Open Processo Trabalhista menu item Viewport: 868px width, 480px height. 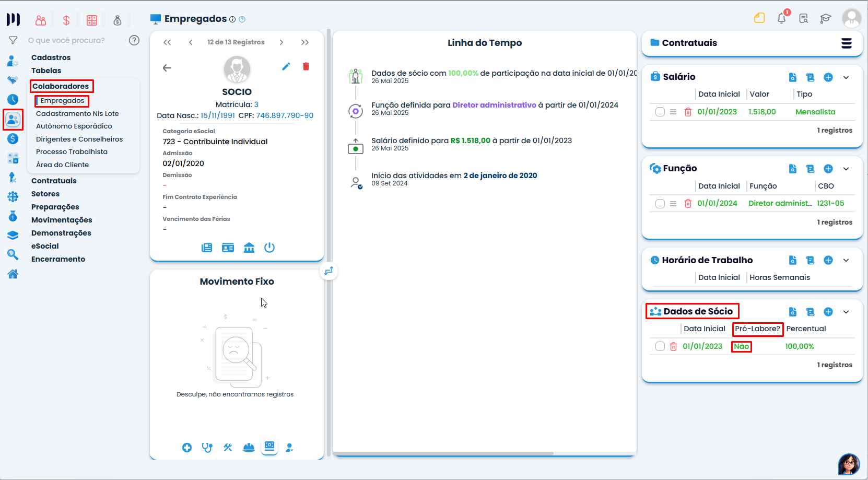(x=72, y=151)
